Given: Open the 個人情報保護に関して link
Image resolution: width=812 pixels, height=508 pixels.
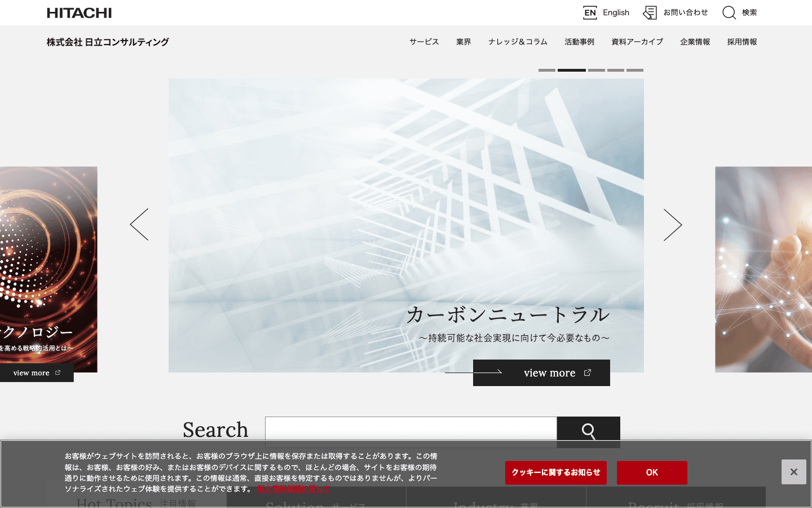Looking at the screenshot, I should coord(293,489).
